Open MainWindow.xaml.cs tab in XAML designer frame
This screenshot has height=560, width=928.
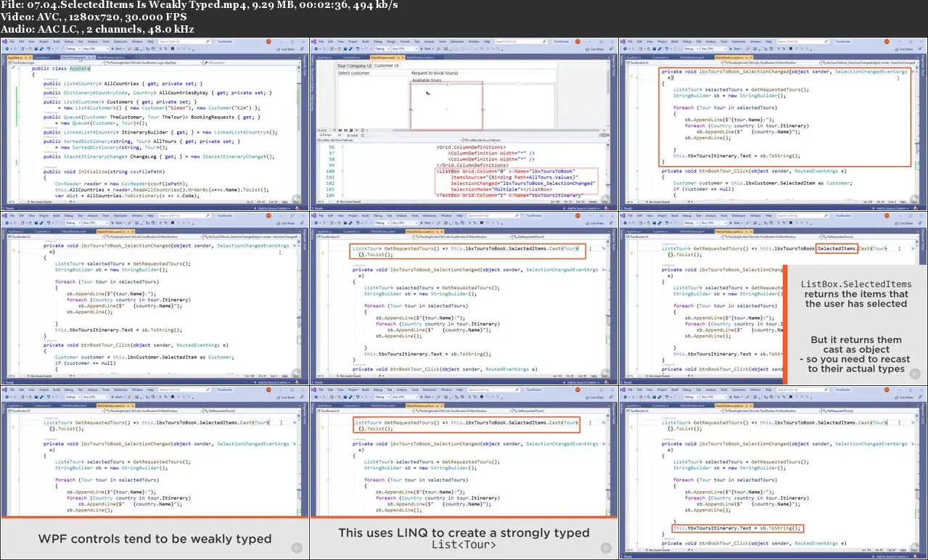420,57
